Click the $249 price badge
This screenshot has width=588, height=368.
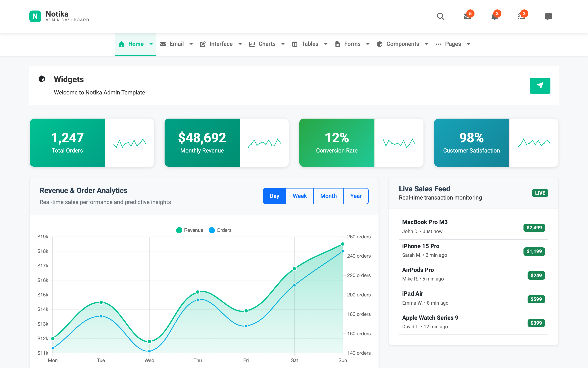[536, 276]
